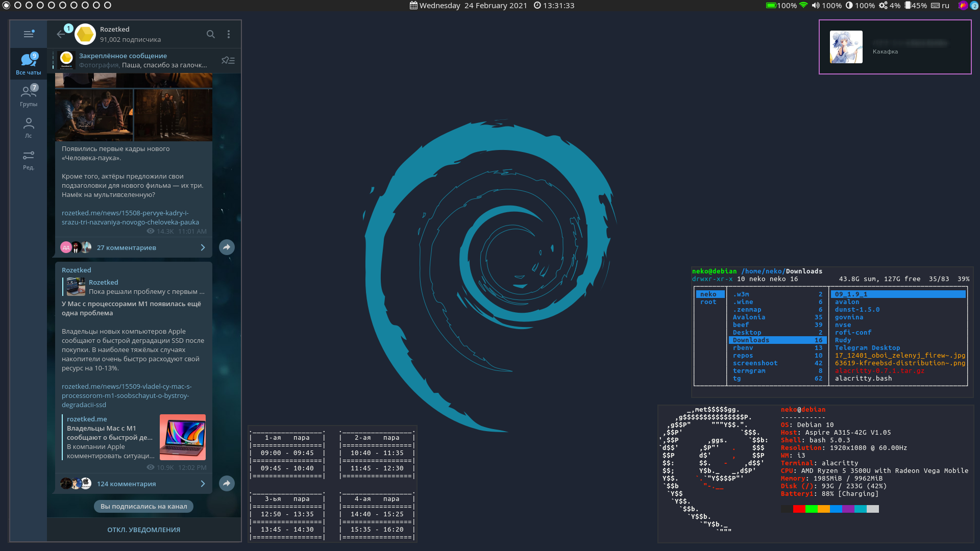
Task: Open 27 комментариев thread
Action: [127, 247]
